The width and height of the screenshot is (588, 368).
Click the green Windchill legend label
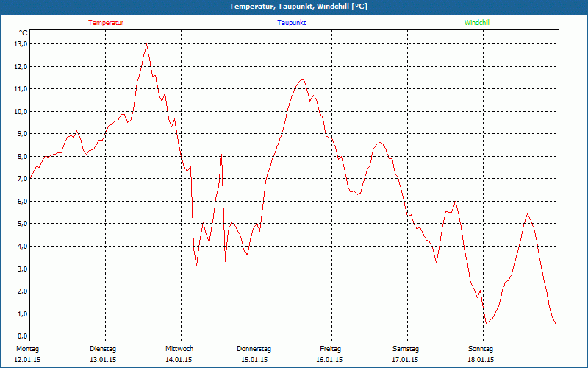click(x=477, y=23)
